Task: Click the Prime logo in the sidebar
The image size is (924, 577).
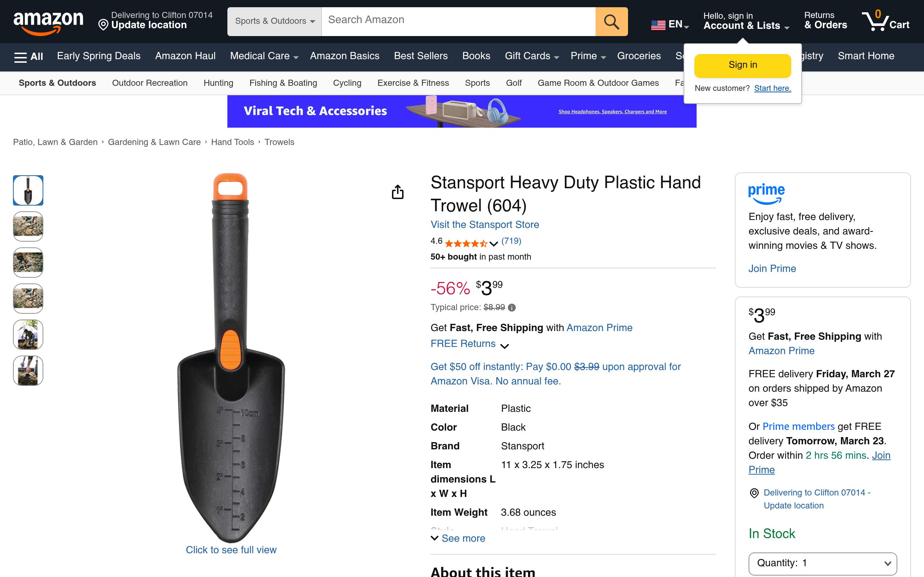Action: [x=766, y=193]
